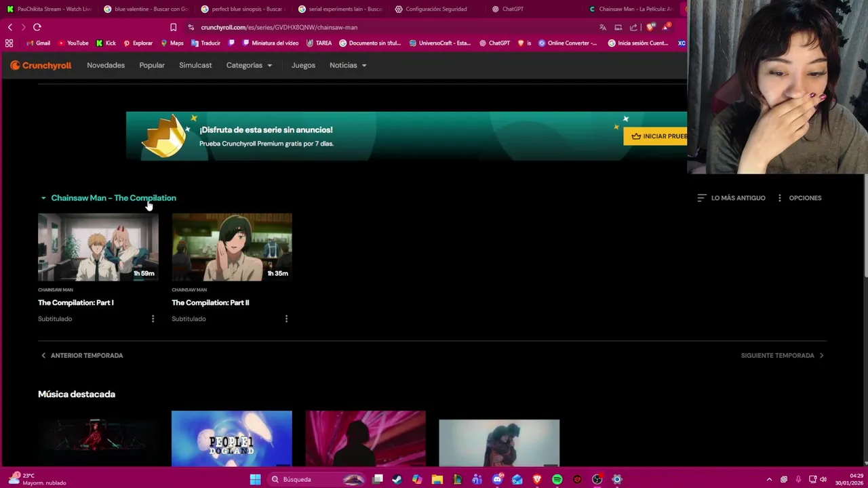Viewport: 868px width, 488px height.
Task: Open the Novedades menu item
Action: point(106,65)
